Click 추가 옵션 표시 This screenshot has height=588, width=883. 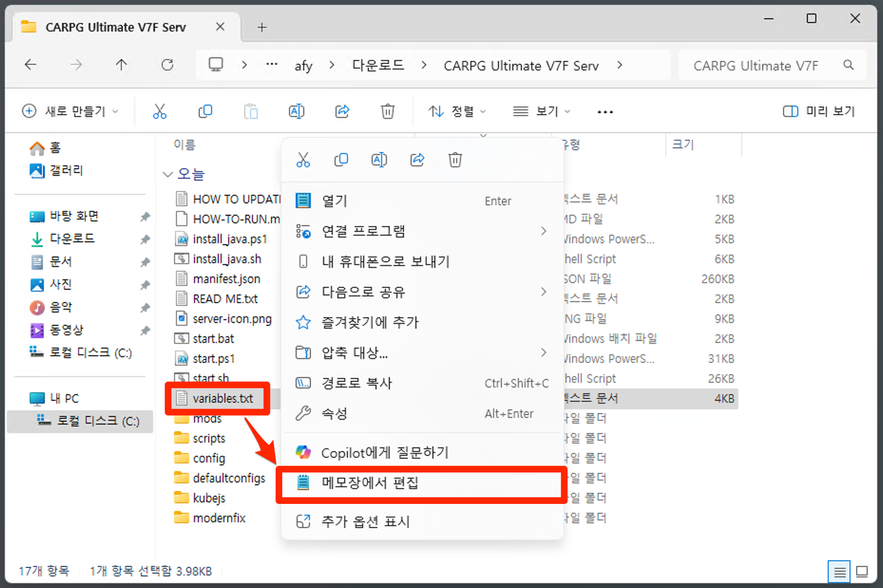(x=422, y=522)
